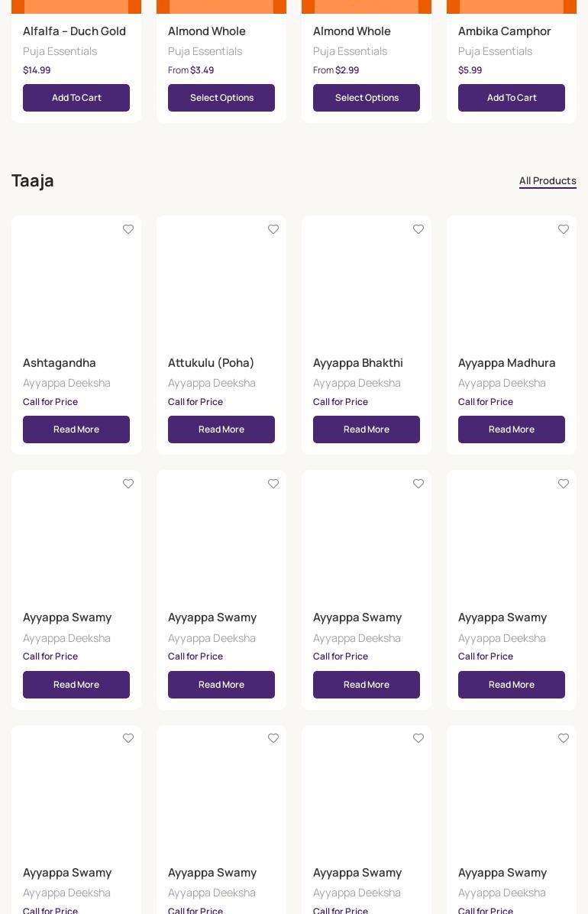This screenshot has width=588, height=914.
Task: Click the heart icon on Attukulu (Poha) card
Action: tap(273, 229)
